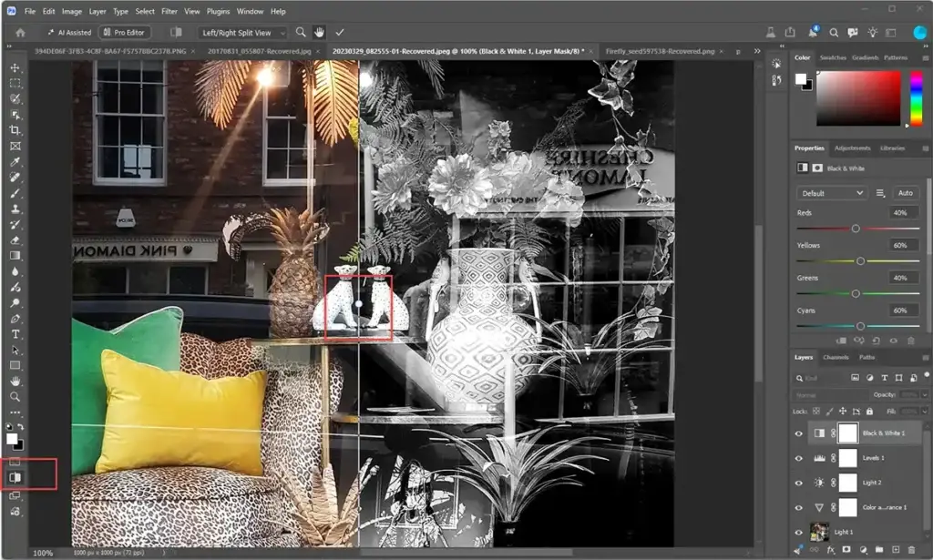Click the Auto button
Screen dimensions: 933x560
(905, 193)
